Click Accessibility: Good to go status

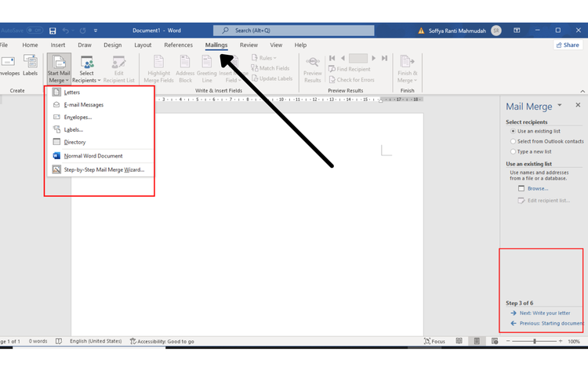click(162, 341)
